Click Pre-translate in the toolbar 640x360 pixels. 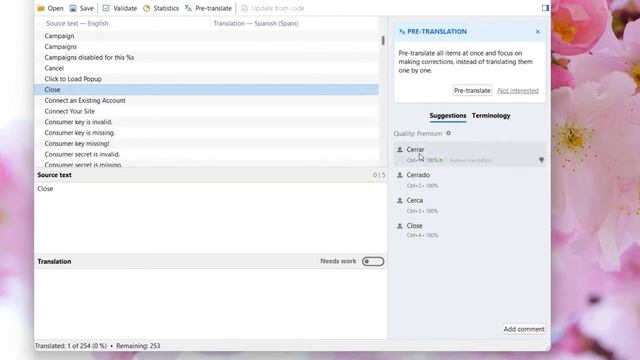point(208,8)
